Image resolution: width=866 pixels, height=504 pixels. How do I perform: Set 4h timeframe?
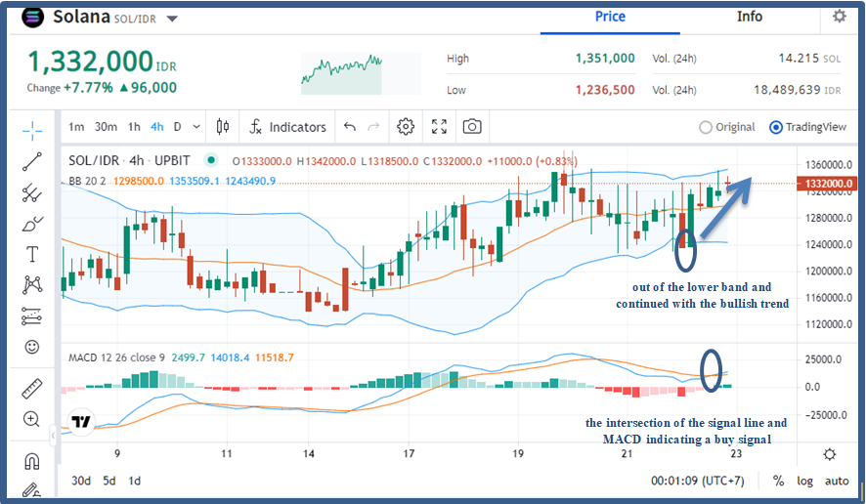click(156, 127)
